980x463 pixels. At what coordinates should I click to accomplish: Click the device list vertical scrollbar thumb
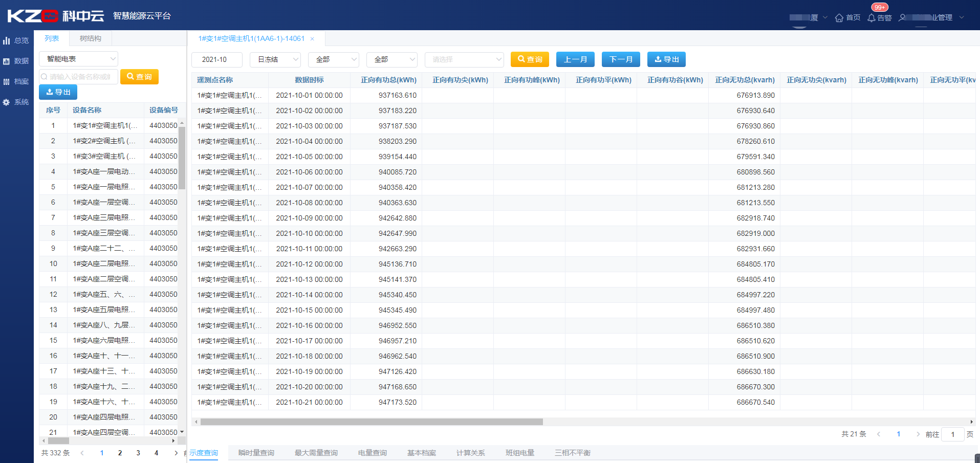click(x=182, y=159)
